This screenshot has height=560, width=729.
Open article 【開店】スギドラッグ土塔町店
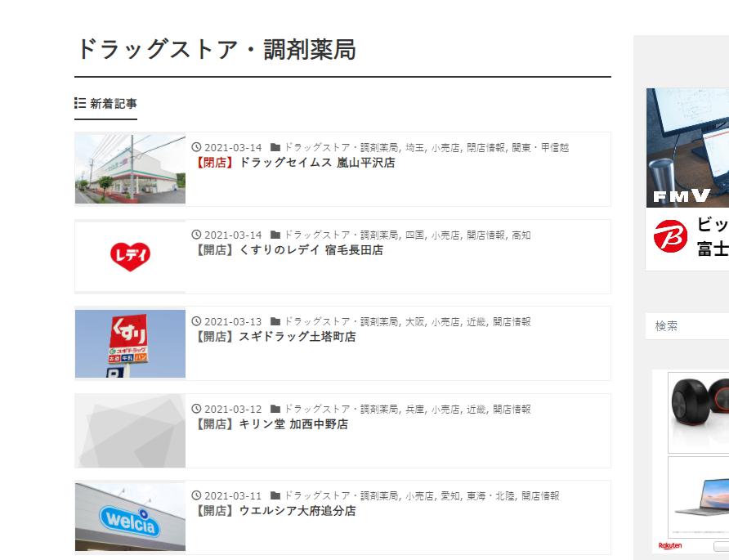[x=274, y=337]
